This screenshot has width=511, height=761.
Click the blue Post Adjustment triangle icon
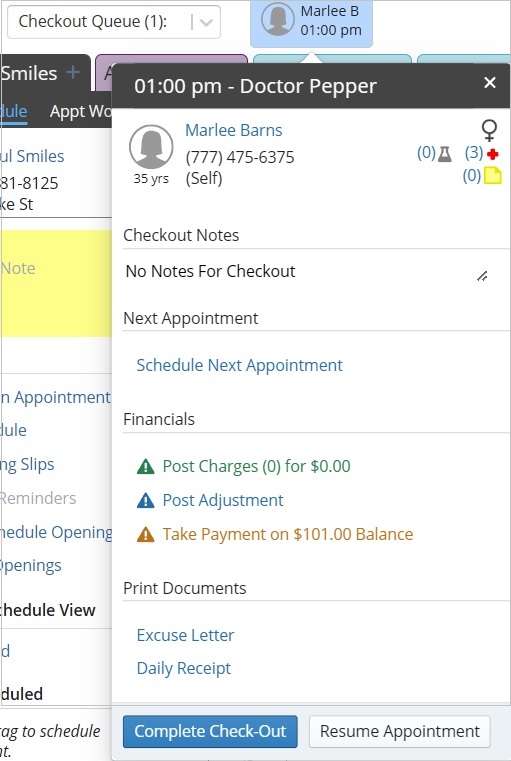(x=146, y=500)
